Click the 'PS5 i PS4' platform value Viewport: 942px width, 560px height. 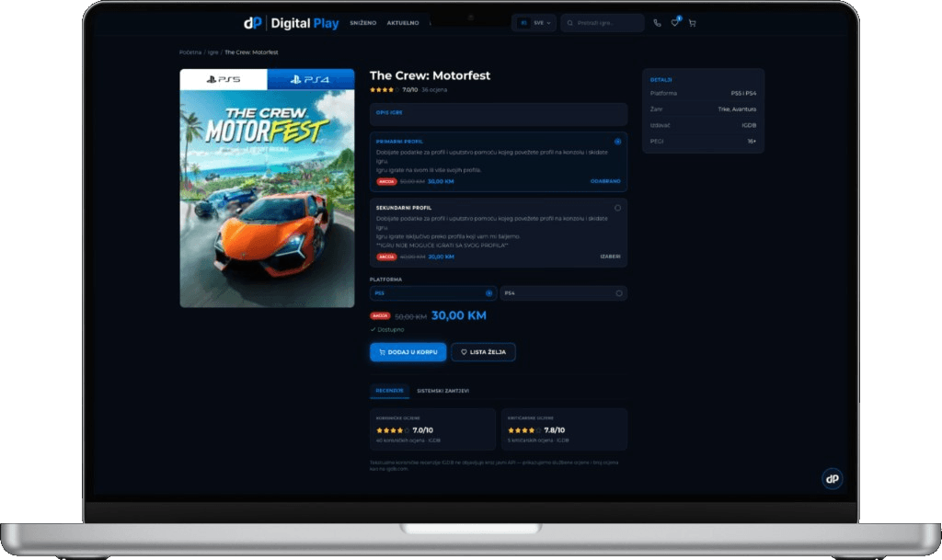743,93
